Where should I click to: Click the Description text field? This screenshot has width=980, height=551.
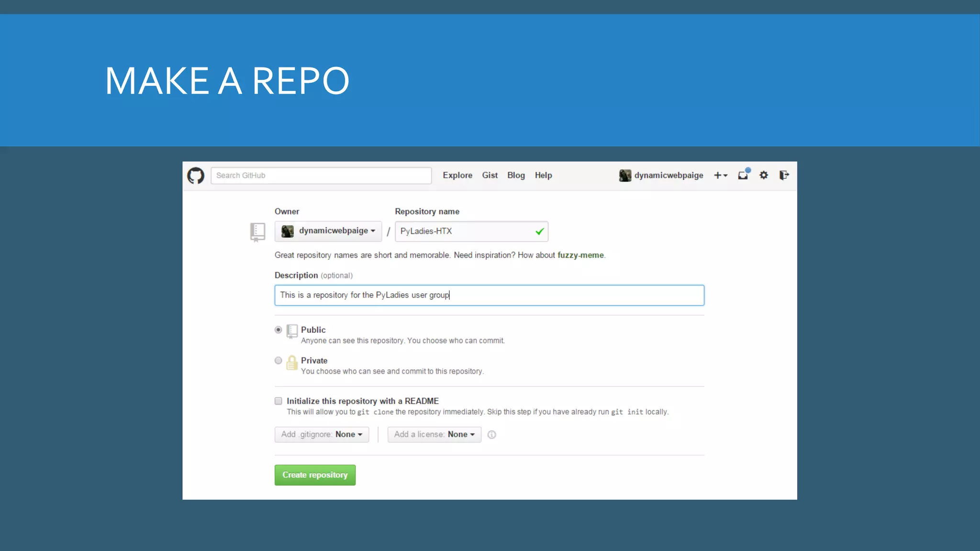[489, 295]
